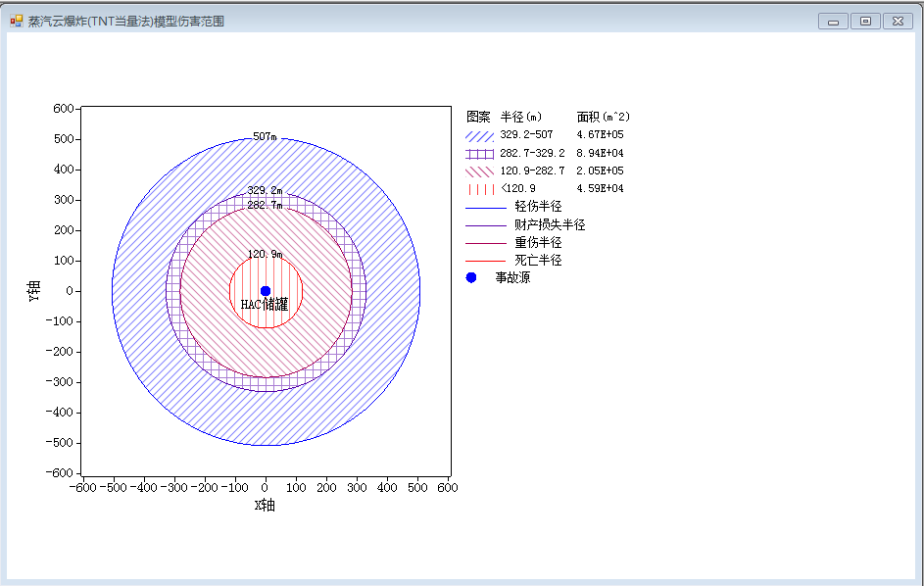The width and height of the screenshot is (924, 586).
Task: Minimize the 蒸汽云爆炸 model window
Action: coord(833,22)
